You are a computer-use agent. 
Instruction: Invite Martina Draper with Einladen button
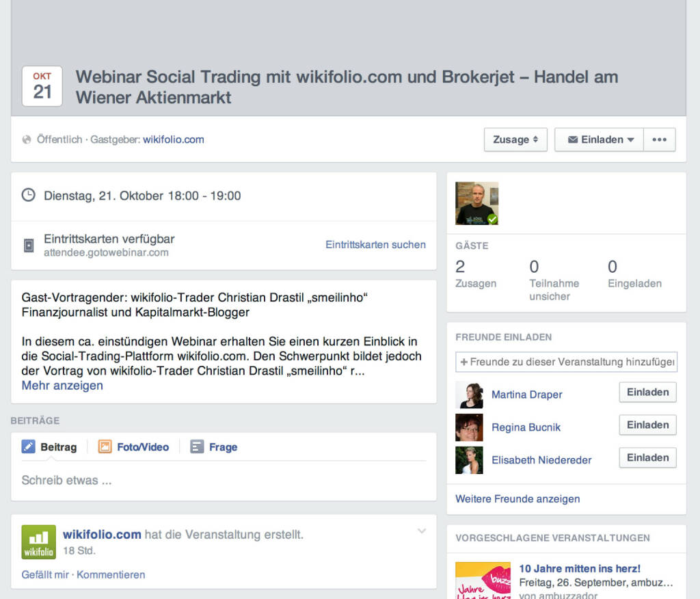click(647, 392)
